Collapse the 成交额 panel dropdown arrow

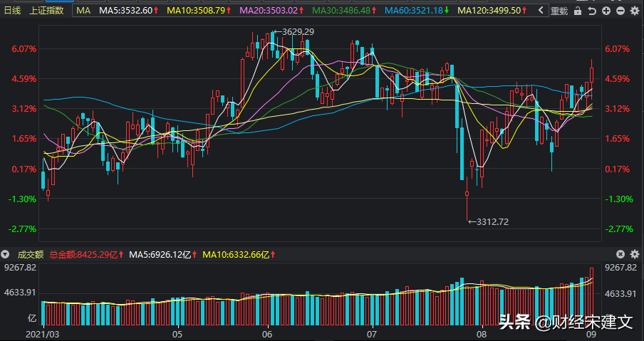coord(6,254)
